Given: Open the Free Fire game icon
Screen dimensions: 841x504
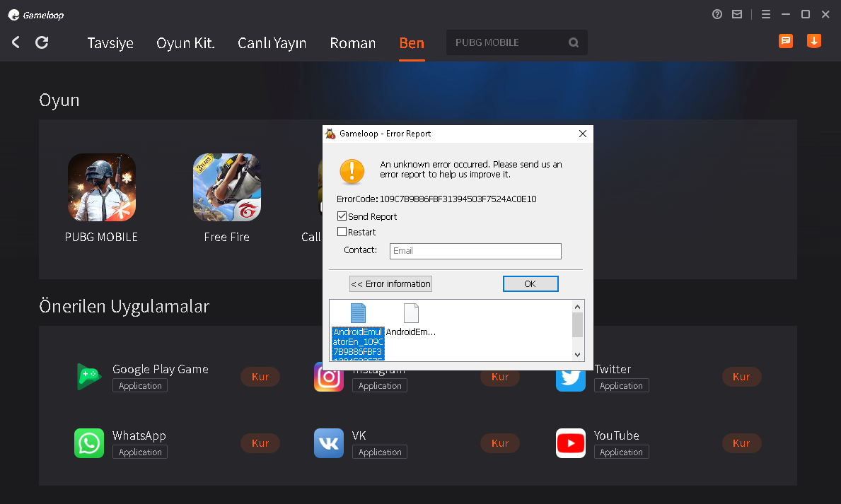Looking at the screenshot, I should click(227, 187).
